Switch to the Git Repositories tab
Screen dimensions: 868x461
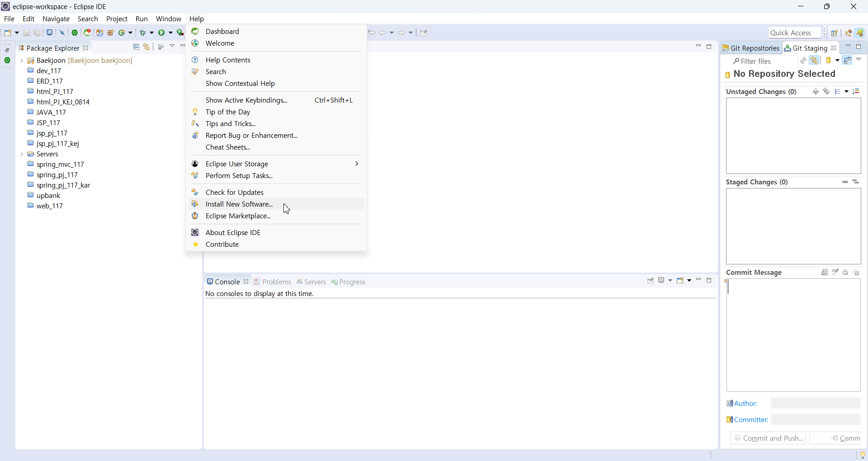coord(751,48)
